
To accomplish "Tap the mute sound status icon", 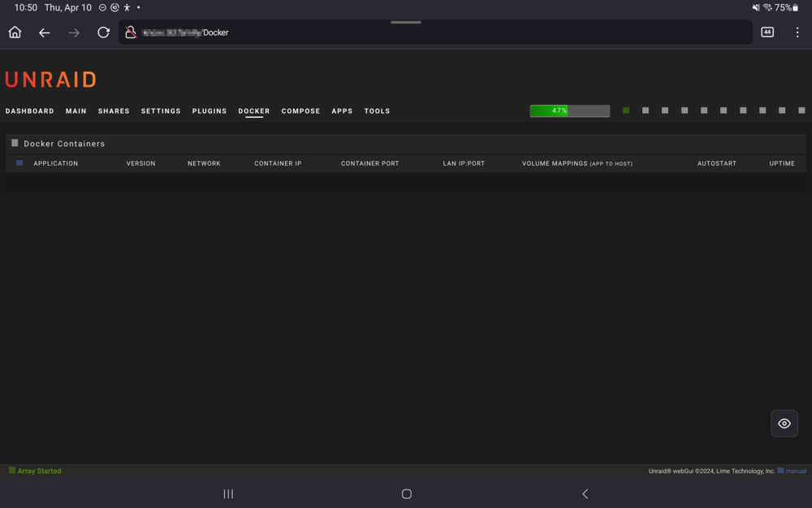I will coord(756,7).
